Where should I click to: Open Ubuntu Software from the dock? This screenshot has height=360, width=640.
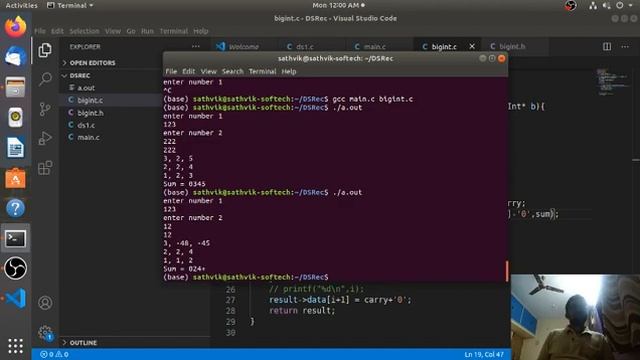pyautogui.click(x=16, y=178)
